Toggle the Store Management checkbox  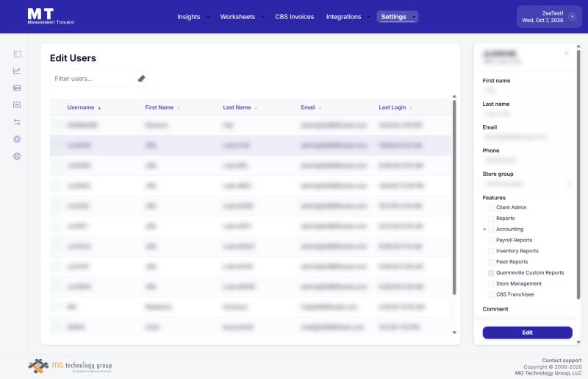point(490,284)
